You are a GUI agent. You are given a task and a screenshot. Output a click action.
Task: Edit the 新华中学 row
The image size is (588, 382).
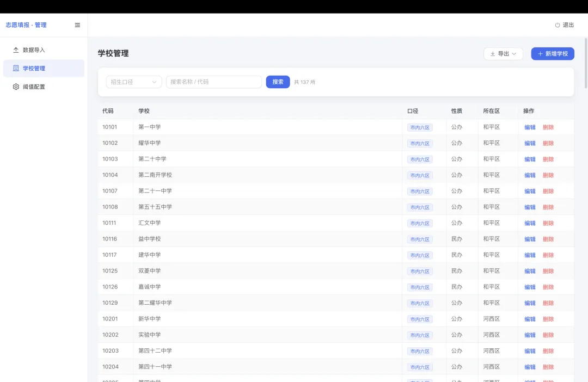[530, 319]
